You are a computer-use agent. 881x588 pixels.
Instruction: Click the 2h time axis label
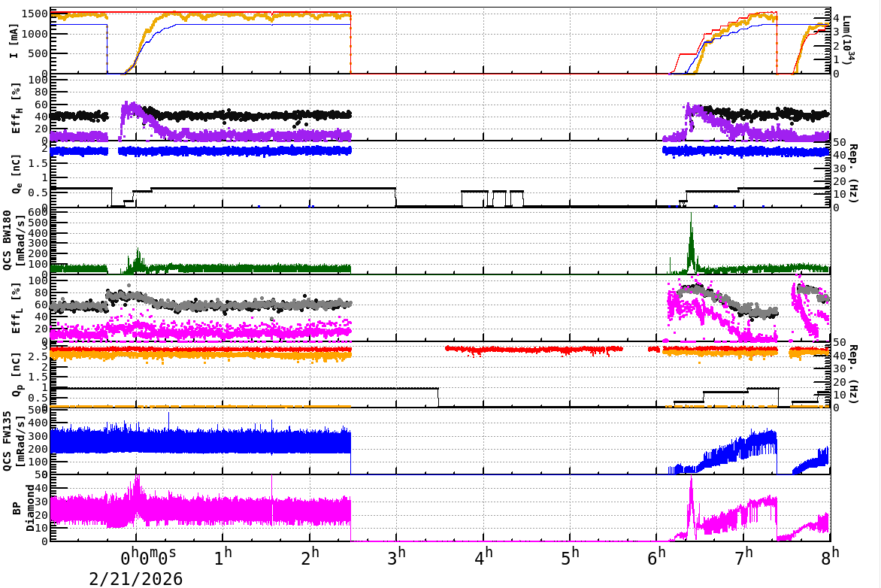[310, 556]
